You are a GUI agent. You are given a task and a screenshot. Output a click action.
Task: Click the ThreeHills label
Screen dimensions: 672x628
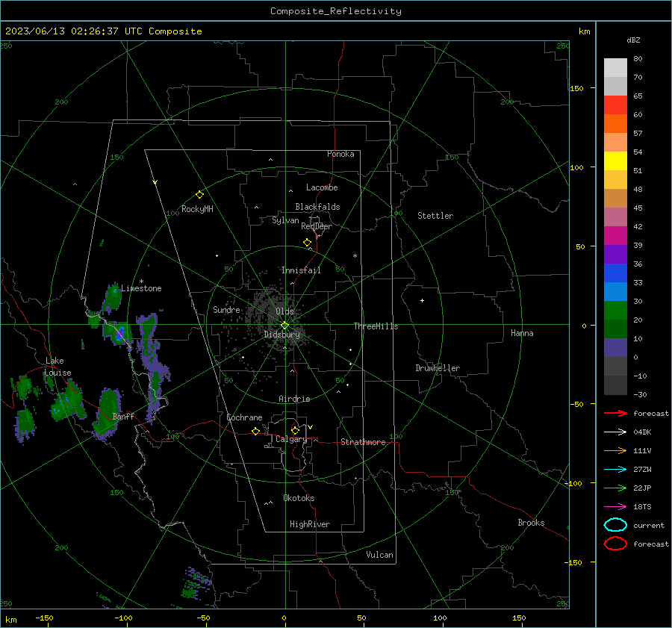[376, 326]
